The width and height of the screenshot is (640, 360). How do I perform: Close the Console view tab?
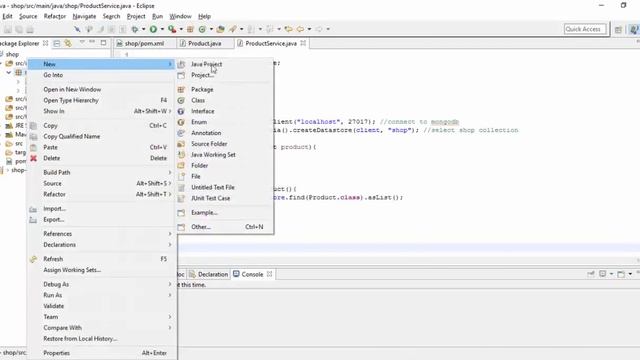[x=269, y=274]
